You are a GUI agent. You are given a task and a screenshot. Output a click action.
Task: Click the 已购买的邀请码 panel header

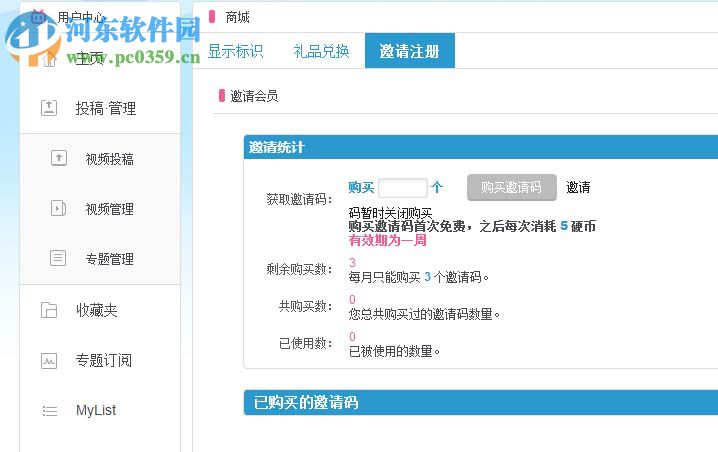click(481, 403)
